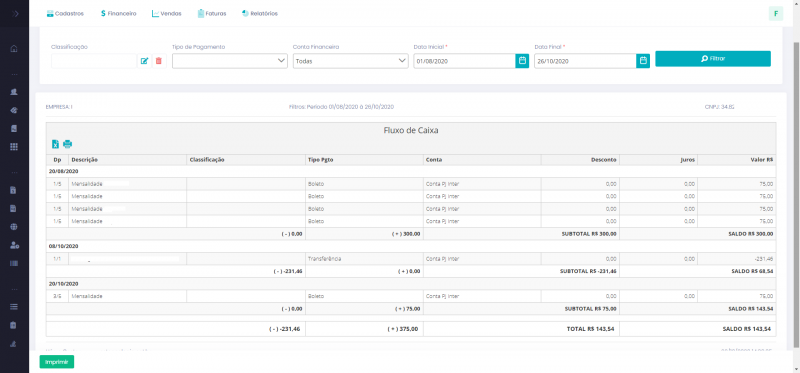Click the Fluxo de Caixa title
Screen dimensions: 800x373
[x=411, y=131]
